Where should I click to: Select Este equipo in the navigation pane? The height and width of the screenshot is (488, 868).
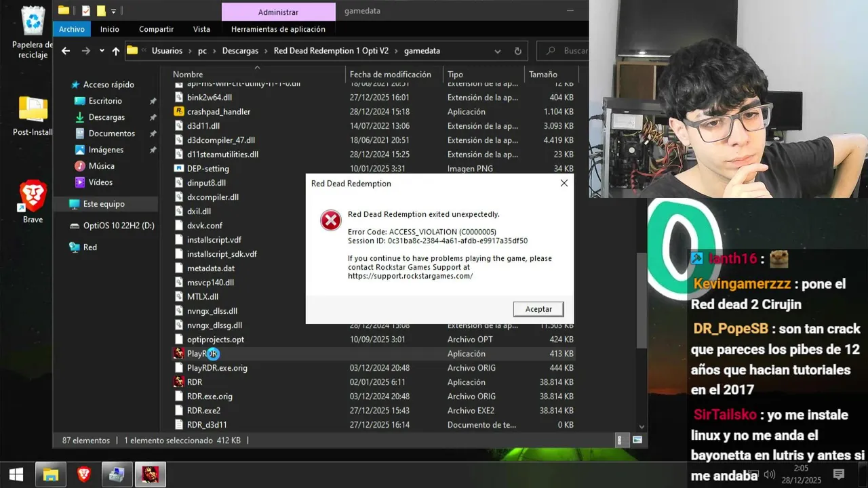(x=104, y=204)
